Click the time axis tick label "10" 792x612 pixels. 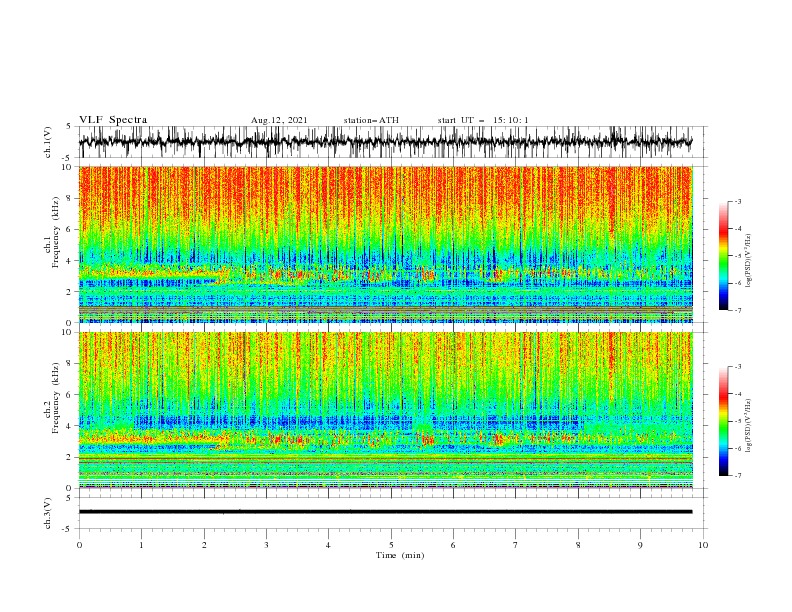coord(703,545)
